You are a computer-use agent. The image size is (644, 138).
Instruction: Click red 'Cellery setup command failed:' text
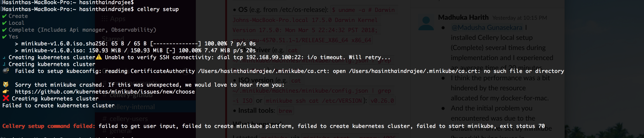coord(49,126)
